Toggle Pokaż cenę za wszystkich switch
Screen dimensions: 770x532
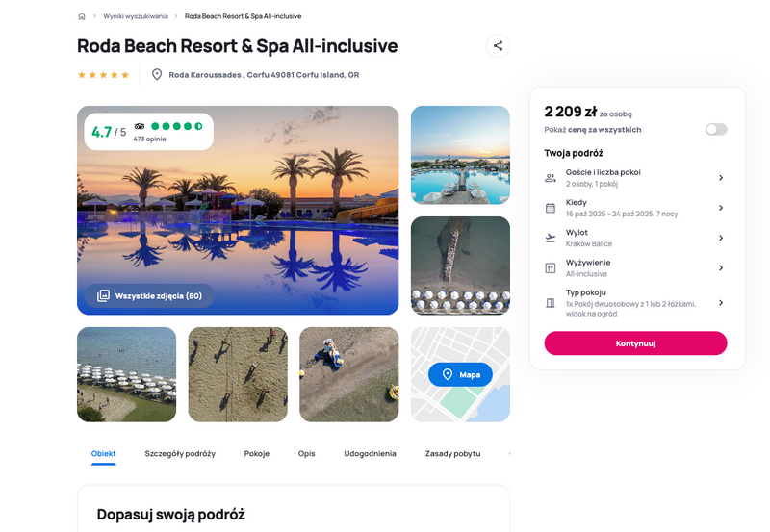pos(716,129)
